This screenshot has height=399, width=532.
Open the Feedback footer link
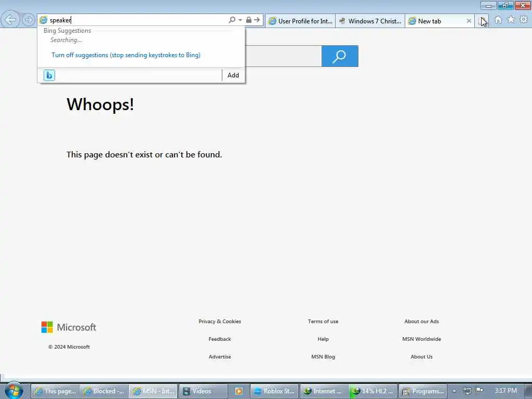[x=220, y=339]
